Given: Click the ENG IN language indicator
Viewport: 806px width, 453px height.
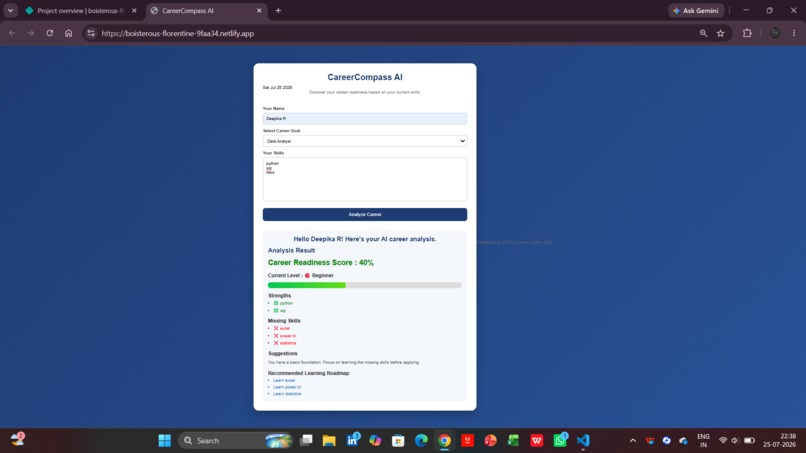Looking at the screenshot, I should 703,440.
